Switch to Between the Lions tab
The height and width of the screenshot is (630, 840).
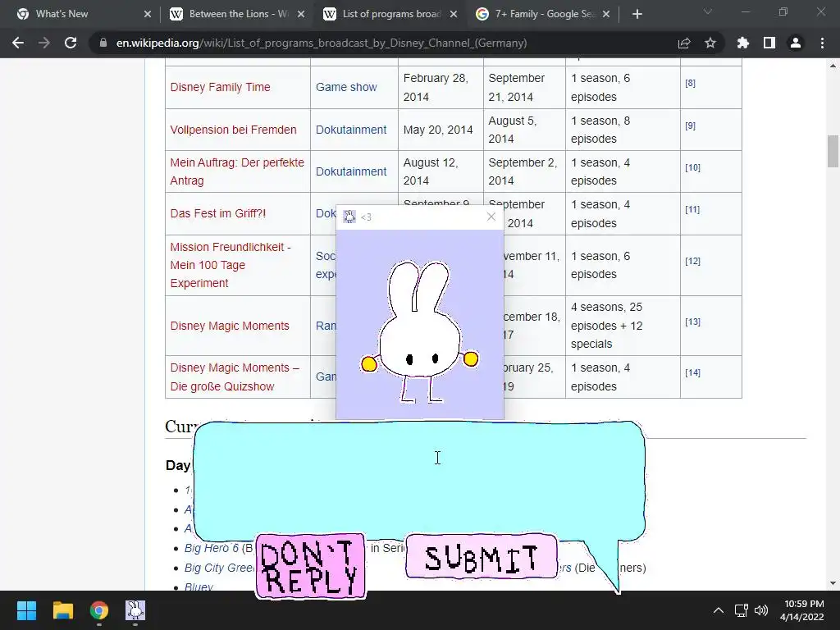coord(235,14)
